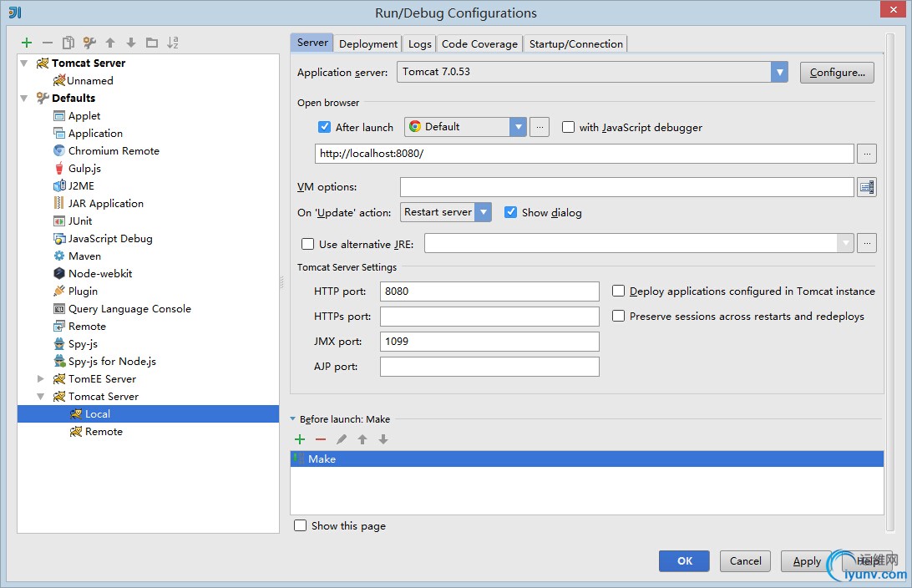Open the Default browser dropdown
The image size is (912, 588).
tap(518, 127)
